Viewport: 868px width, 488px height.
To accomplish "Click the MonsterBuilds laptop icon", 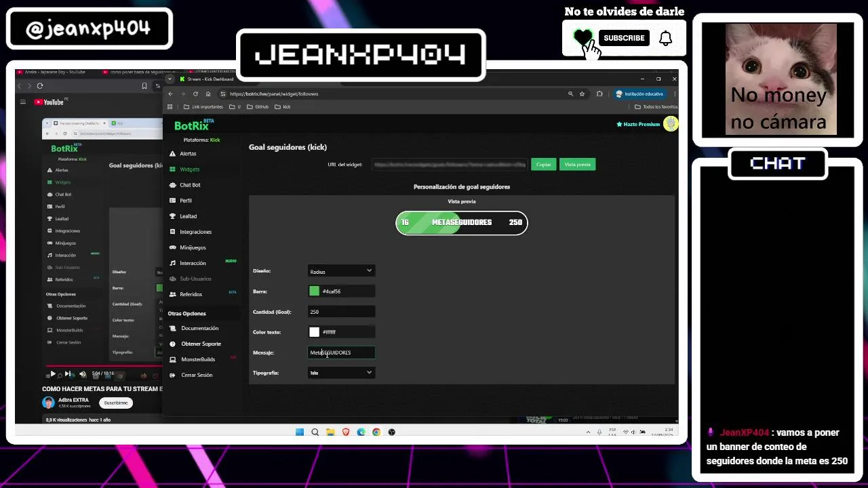I will click(x=173, y=359).
